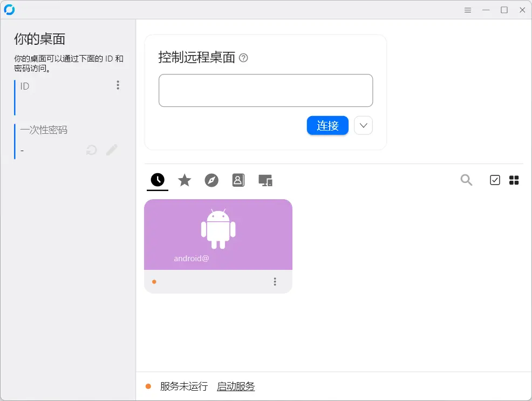Refresh the one-time password

click(91, 149)
